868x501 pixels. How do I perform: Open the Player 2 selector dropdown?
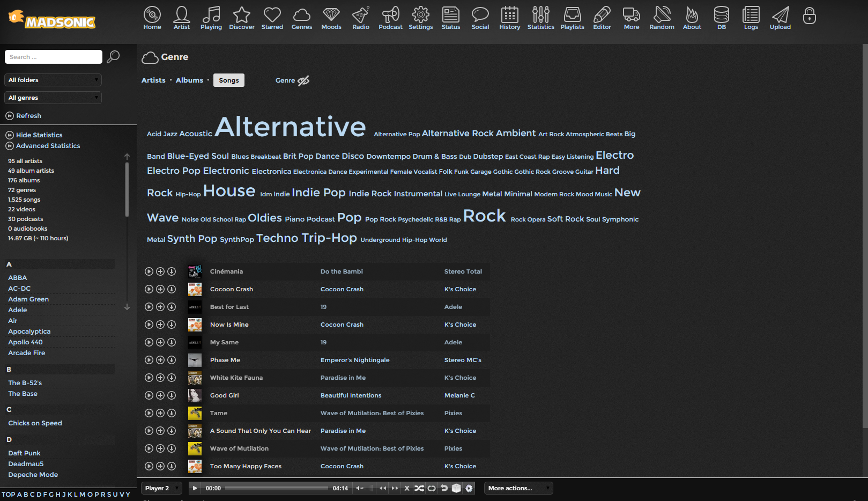click(x=162, y=488)
